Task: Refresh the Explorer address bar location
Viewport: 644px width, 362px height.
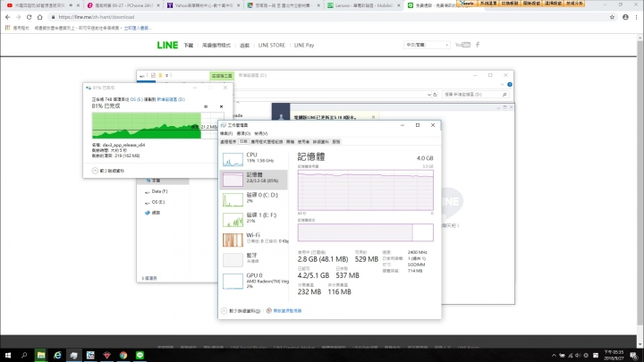Action: pos(435,95)
